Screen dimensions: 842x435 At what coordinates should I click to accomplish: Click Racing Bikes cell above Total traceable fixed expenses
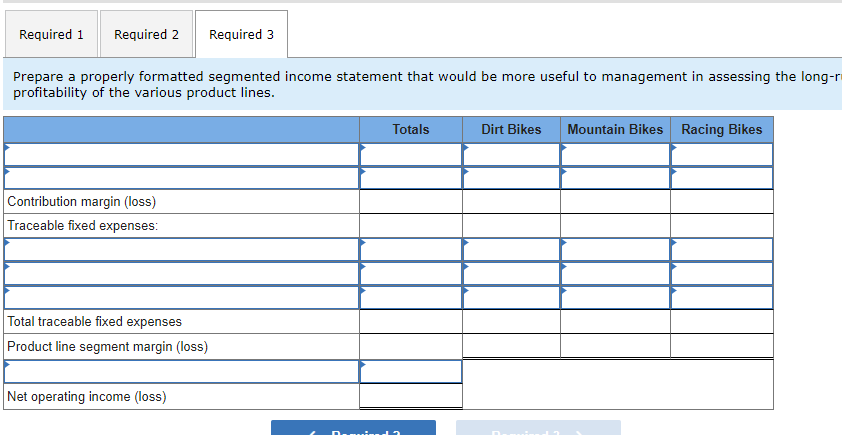722,298
